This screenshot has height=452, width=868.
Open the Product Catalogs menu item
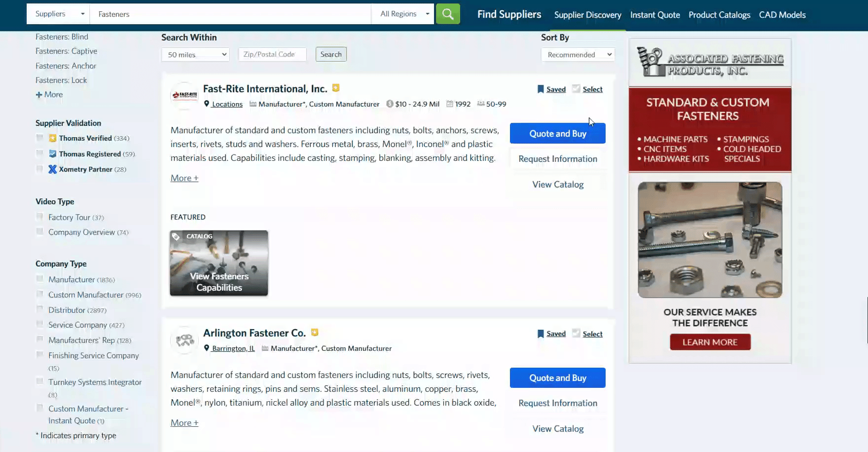click(x=720, y=15)
